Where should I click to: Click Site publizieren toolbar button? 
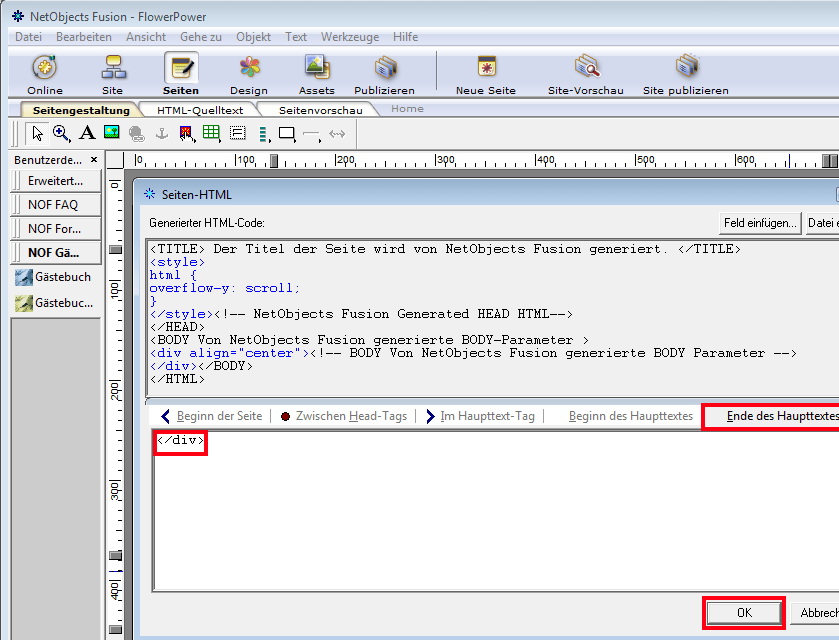point(685,74)
